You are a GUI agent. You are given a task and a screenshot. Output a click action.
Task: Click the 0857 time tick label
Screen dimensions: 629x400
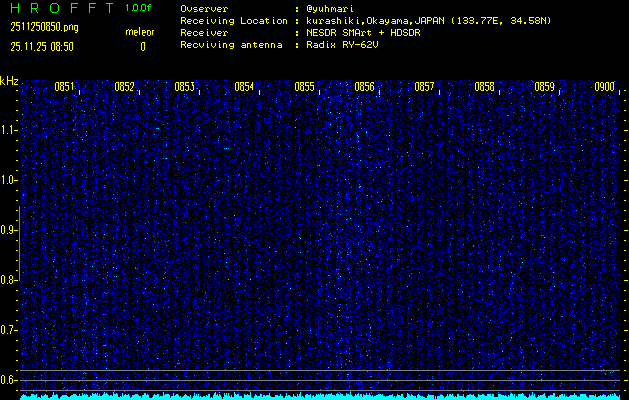coord(424,87)
